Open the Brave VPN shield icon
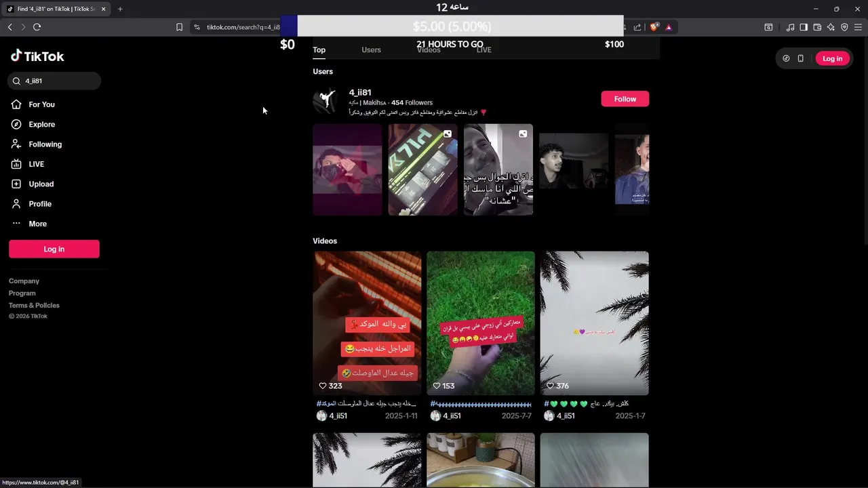This screenshot has width=868, height=488. (x=844, y=27)
